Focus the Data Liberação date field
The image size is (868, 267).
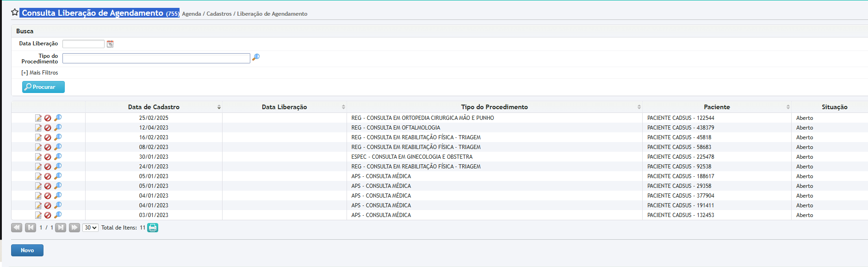pos(83,44)
